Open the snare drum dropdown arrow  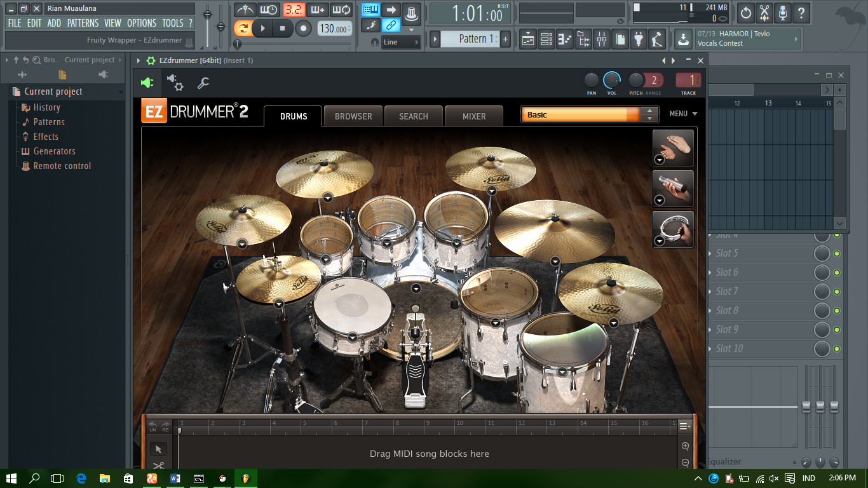tap(353, 337)
